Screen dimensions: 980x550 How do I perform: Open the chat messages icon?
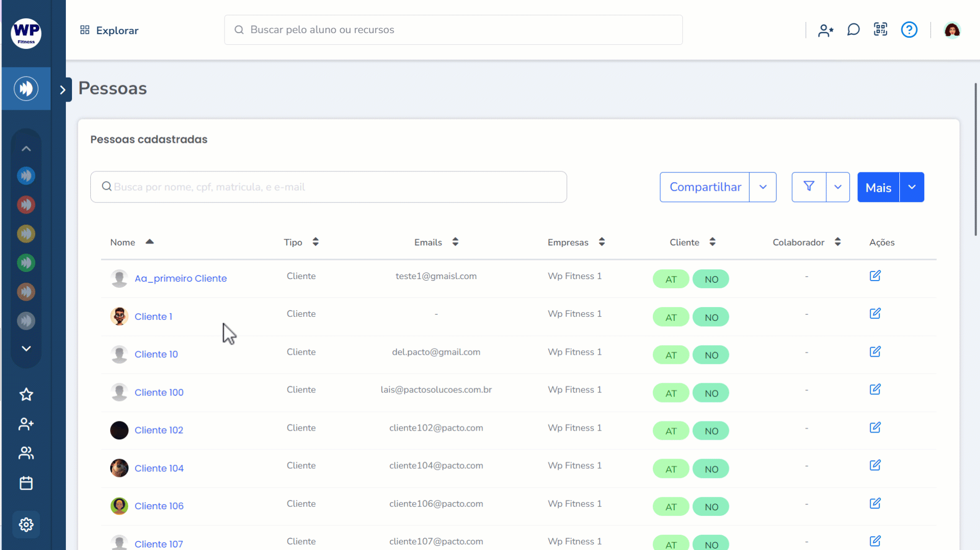click(853, 30)
